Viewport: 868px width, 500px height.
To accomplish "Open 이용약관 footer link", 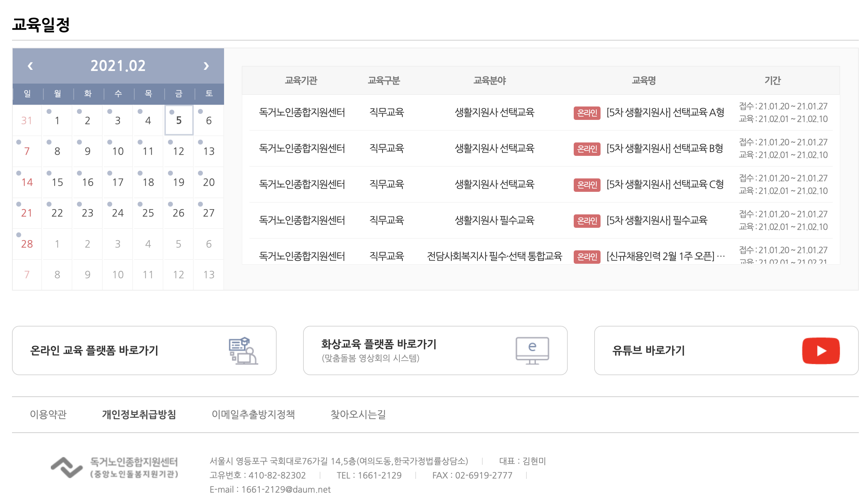I will pos(48,414).
